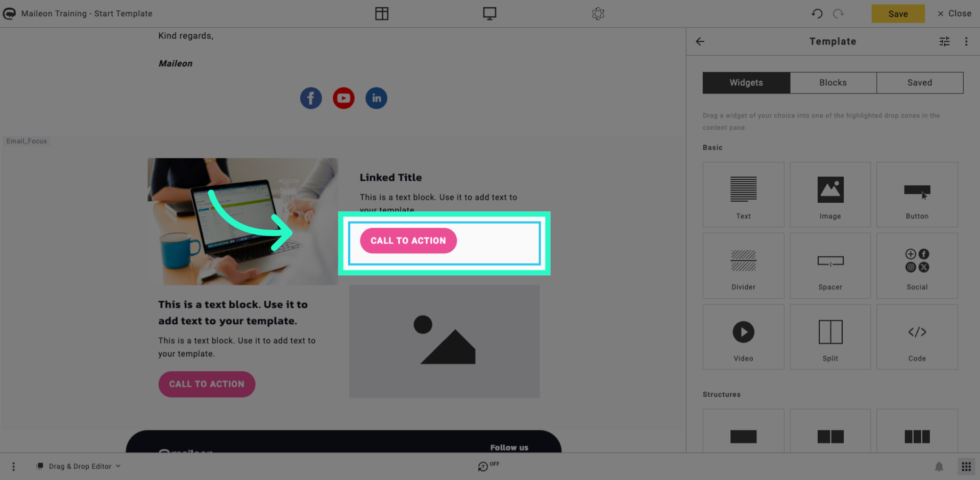Select the Split widget

click(x=830, y=337)
